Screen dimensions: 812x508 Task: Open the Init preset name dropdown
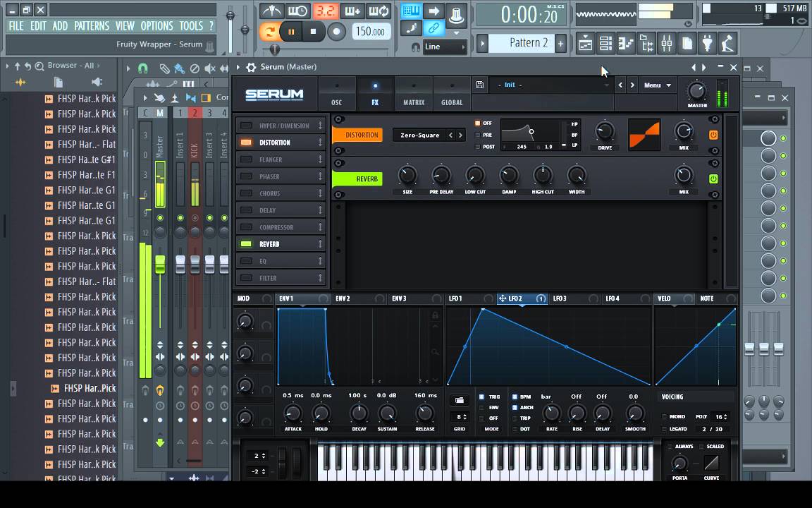[x=550, y=85]
